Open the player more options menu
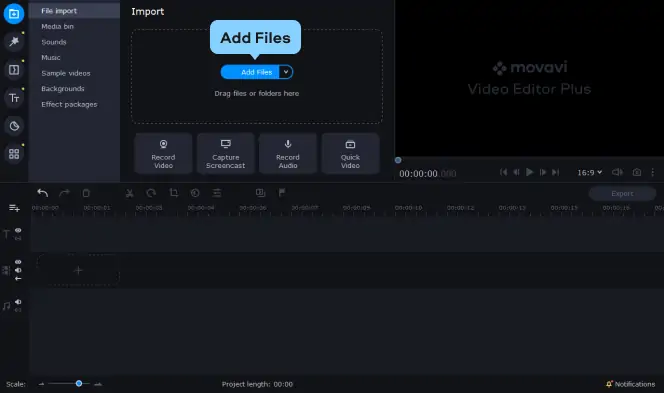This screenshot has height=393, width=664. coord(653,172)
